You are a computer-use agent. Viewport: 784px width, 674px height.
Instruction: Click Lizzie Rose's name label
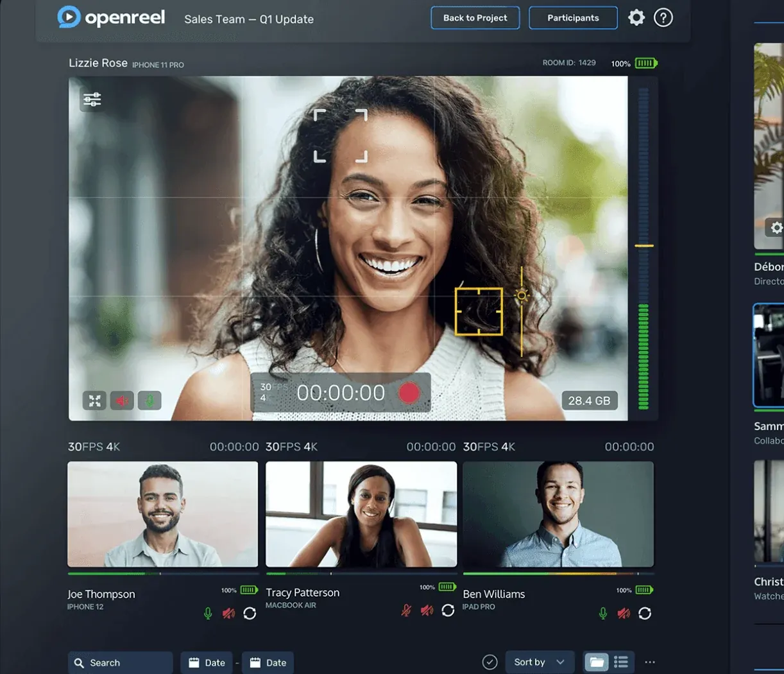point(98,63)
